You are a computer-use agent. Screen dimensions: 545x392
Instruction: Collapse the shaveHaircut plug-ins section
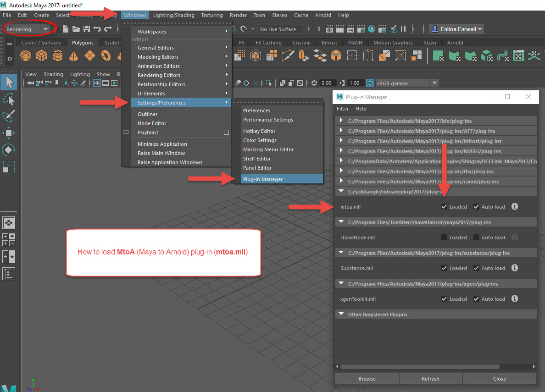(341, 222)
